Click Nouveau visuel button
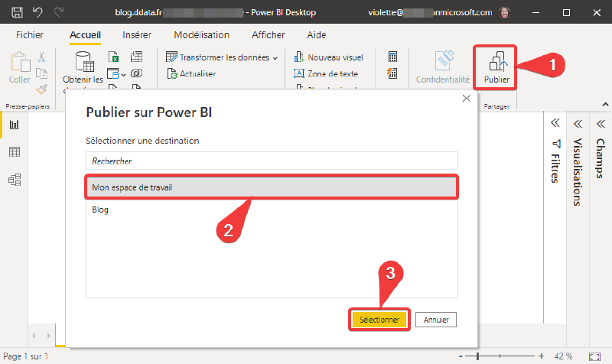 pos(329,57)
